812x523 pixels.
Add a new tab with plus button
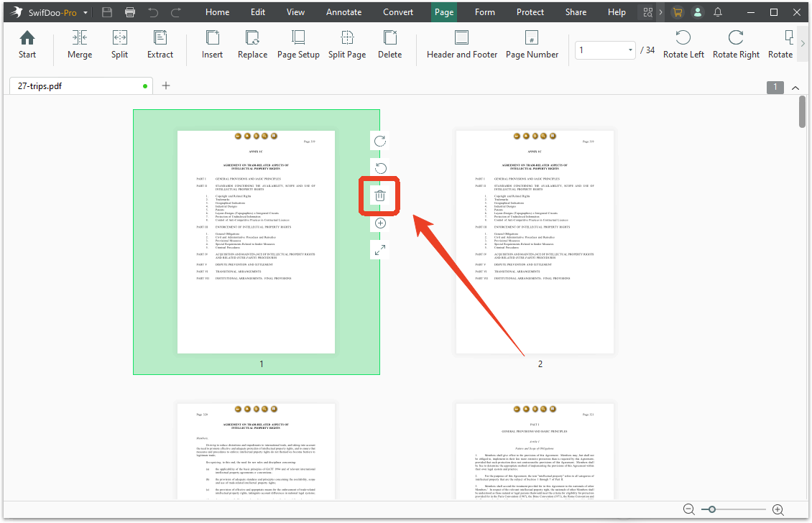(x=166, y=85)
